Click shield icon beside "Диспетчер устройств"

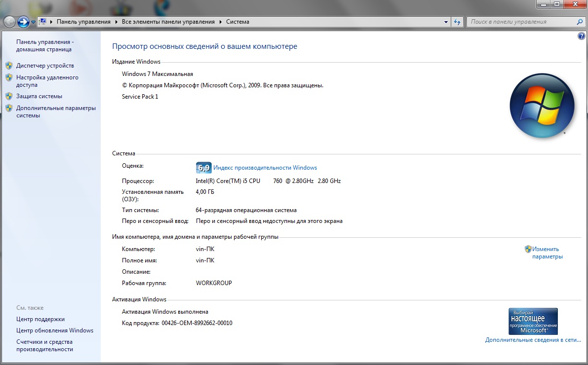(x=8, y=66)
